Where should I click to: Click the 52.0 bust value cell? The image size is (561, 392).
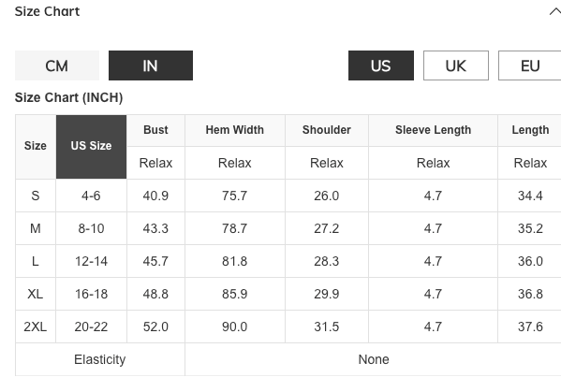click(155, 327)
